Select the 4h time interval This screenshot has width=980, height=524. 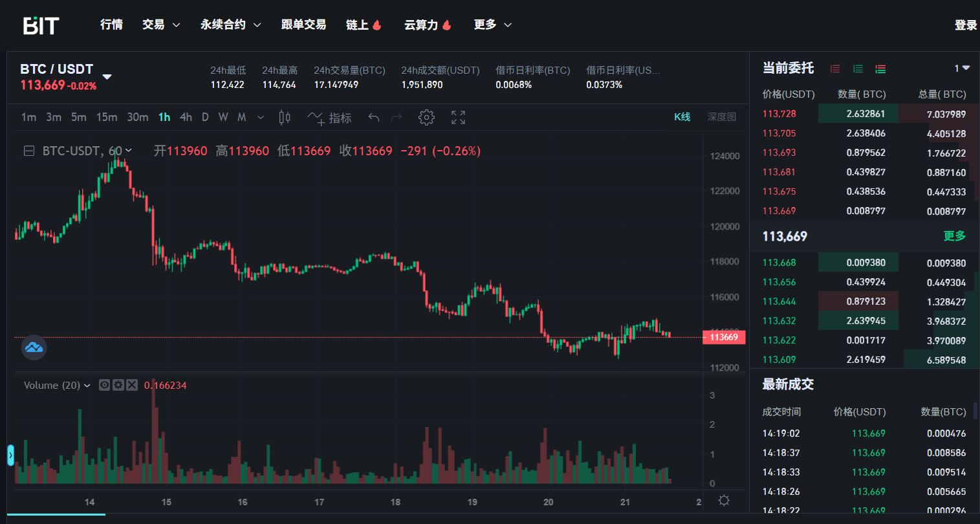pyautogui.click(x=186, y=117)
